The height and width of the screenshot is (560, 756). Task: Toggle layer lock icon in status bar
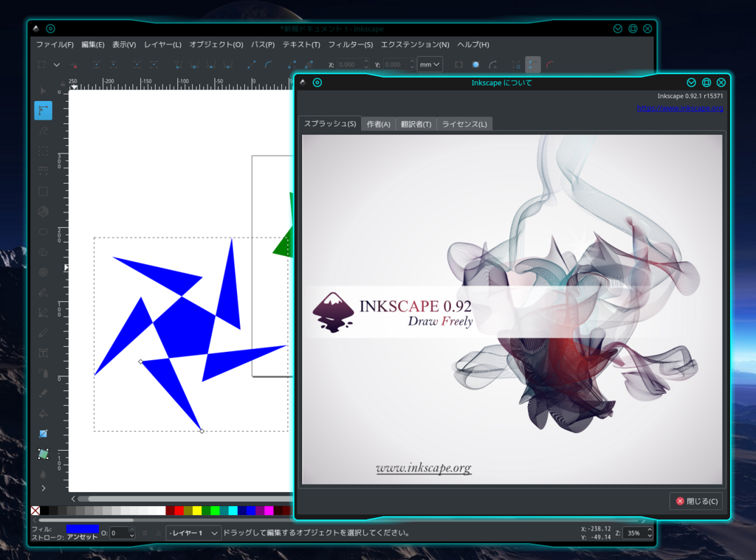coord(158,533)
